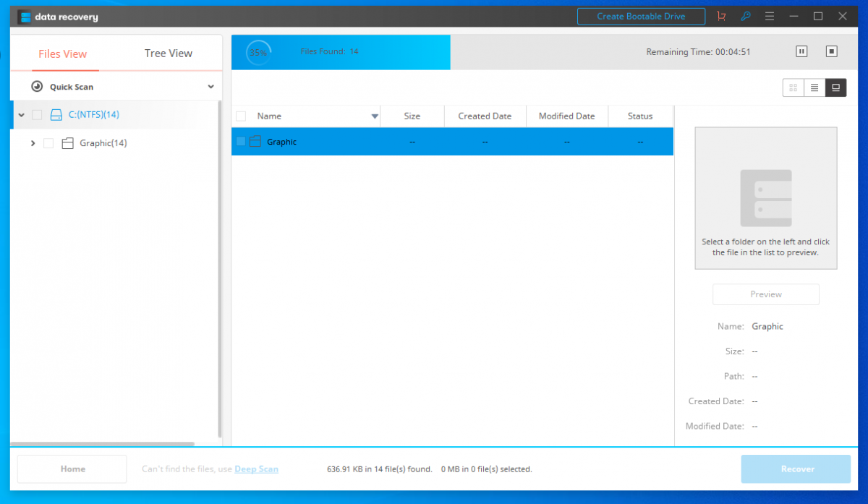Switch to list view
This screenshot has width=868, height=504.
point(814,87)
